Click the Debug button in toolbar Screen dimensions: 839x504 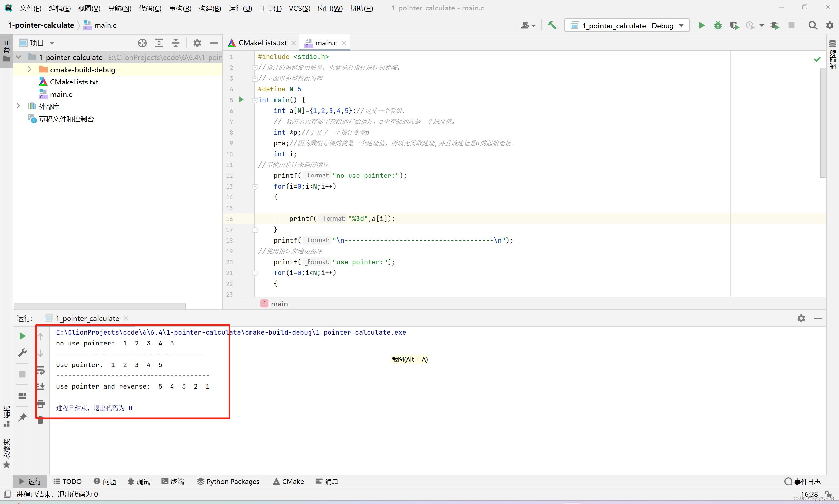click(718, 25)
